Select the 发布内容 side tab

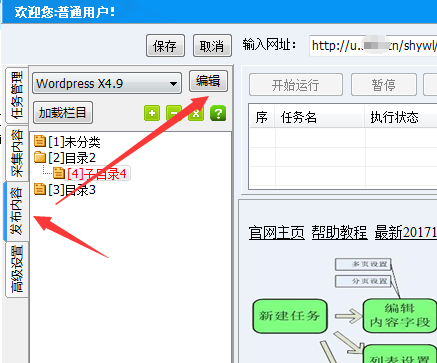point(17,211)
